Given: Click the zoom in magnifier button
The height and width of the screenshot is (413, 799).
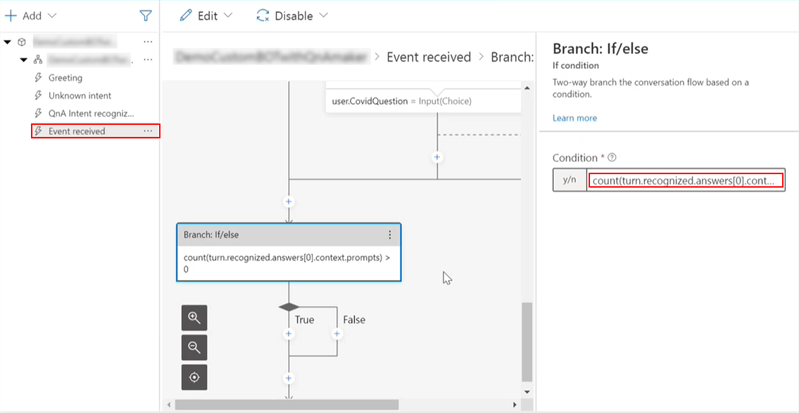Looking at the screenshot, I should pos(194,318).
